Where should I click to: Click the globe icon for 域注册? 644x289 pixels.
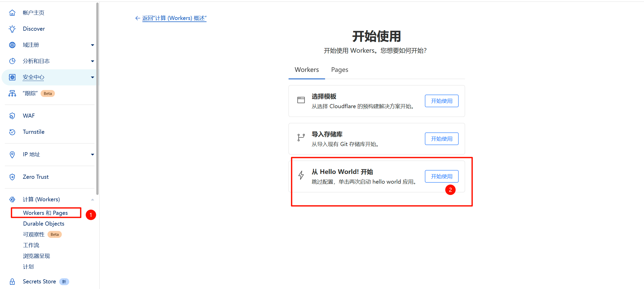coord(12,45)
